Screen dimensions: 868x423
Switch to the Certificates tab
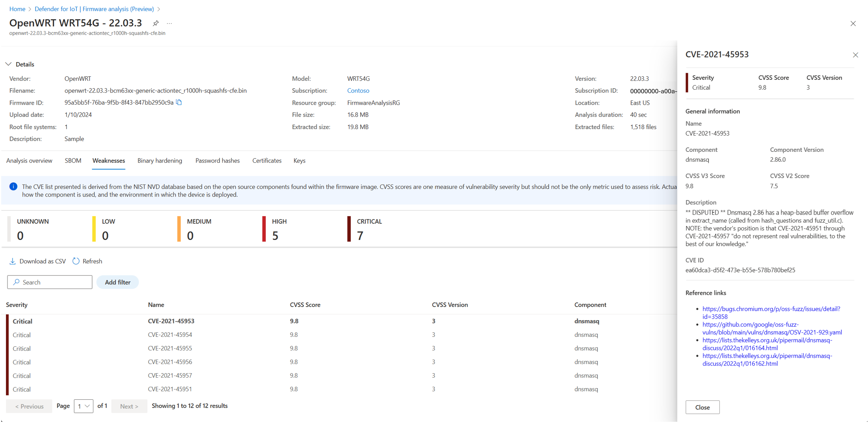tap(267, 161)
